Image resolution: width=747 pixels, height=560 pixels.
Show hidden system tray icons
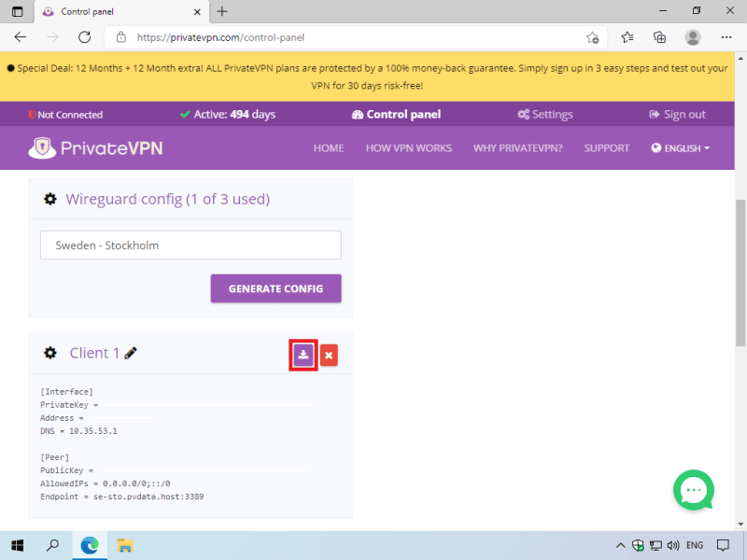620,545
